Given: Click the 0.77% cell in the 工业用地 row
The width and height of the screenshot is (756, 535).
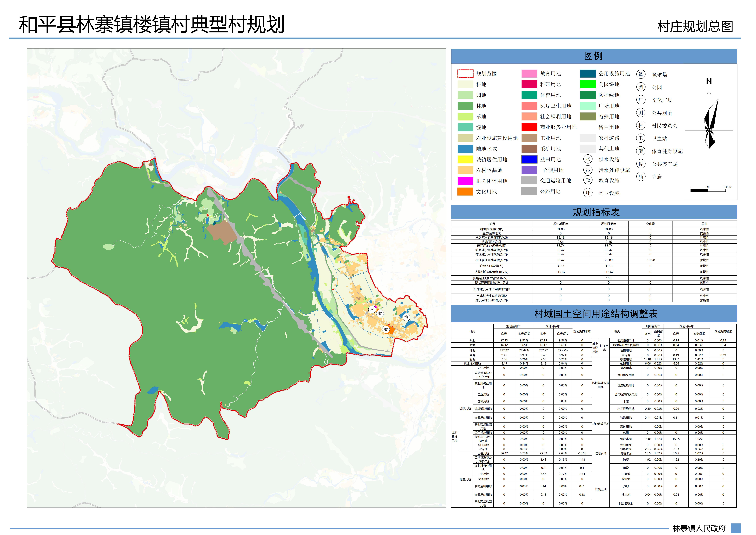Looking at the screenshot, I should pos(563,474).
